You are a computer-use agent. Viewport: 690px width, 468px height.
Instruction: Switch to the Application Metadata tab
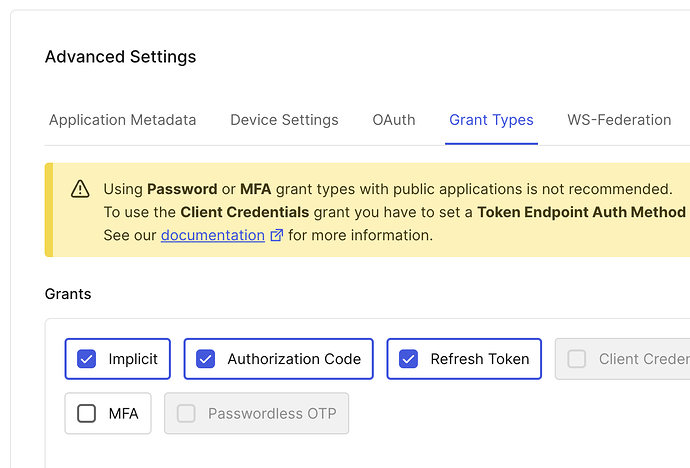point(122,120)
